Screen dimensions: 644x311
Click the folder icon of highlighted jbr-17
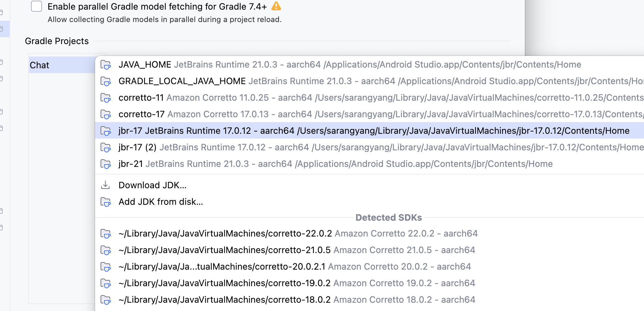(105, 131)
